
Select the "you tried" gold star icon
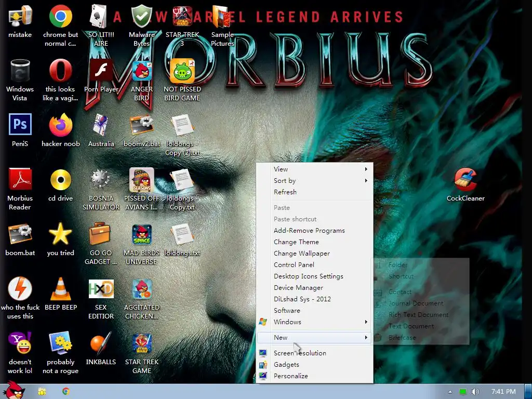60,234
